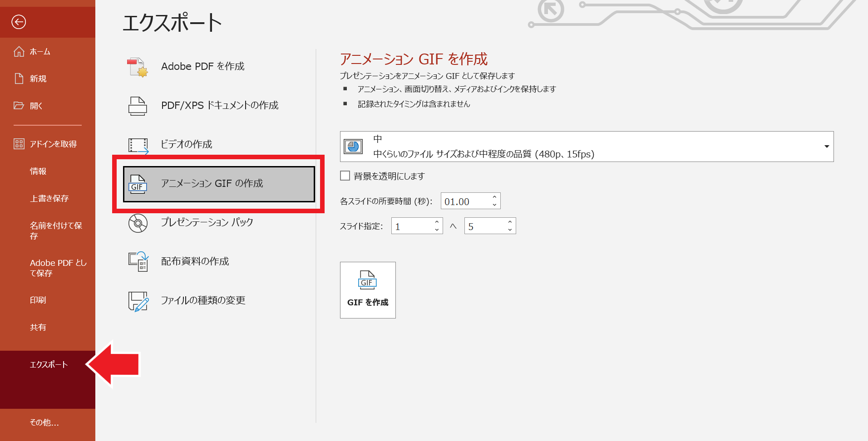The image size is (868, 441).
Task: Click その他... at sidebar bottom
Action: click(x=44, y=422)
